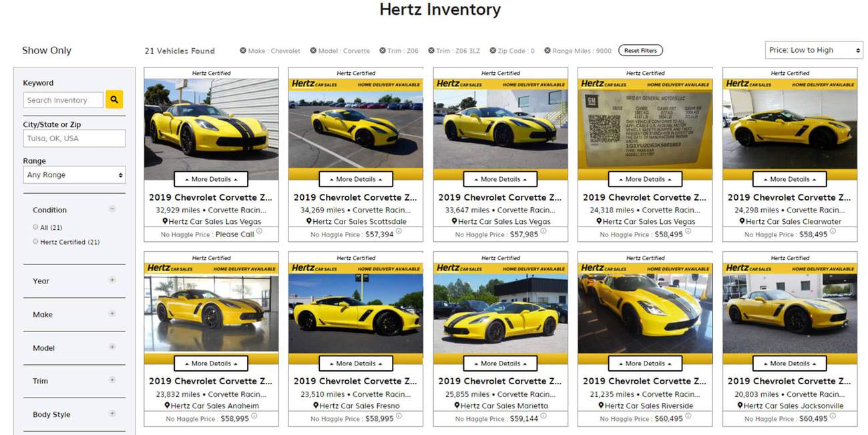Click info icon beside the $59,144 price

point(544,416)
